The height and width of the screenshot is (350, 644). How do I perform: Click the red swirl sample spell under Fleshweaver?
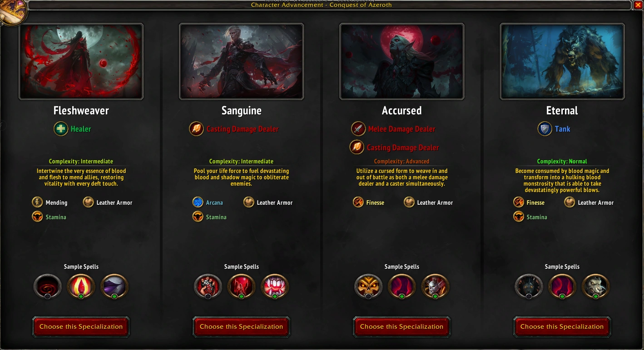click(48, 287)
